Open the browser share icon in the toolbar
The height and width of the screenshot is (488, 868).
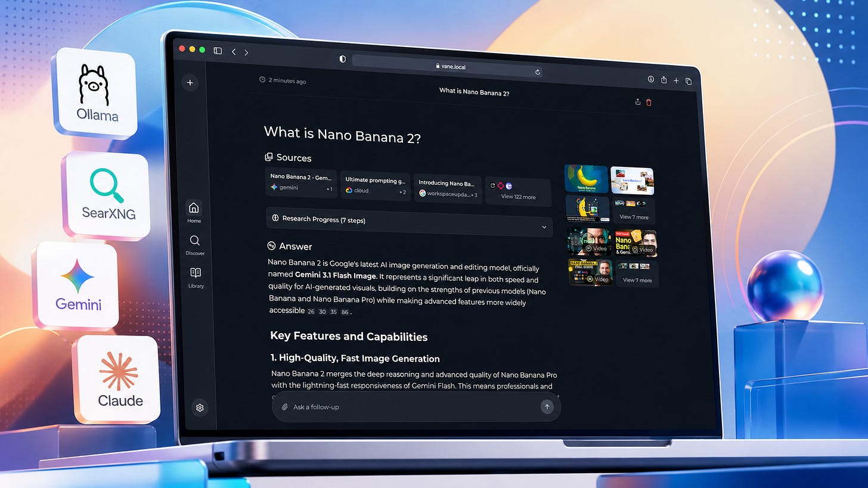coord(664,80)
